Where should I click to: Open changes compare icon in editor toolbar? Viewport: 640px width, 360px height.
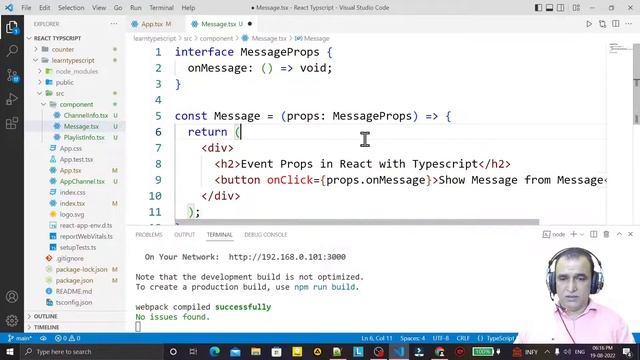tap(602, 24)
